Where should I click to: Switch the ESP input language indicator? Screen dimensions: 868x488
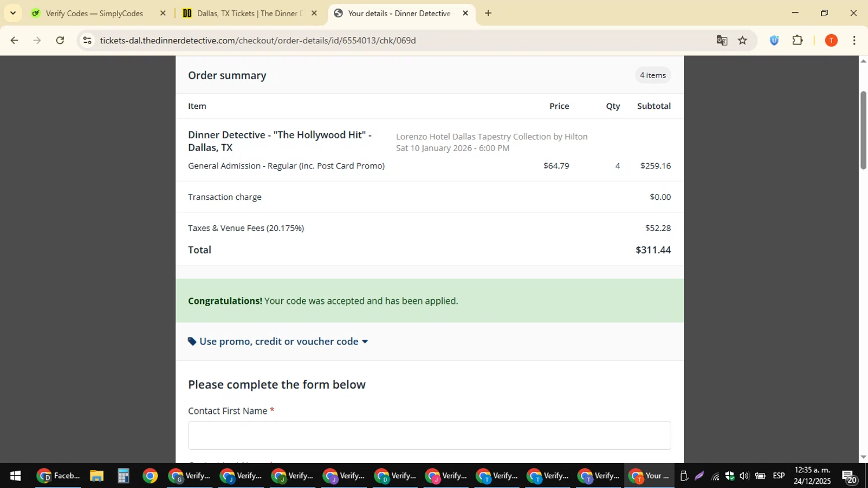(x=779, y=476)
